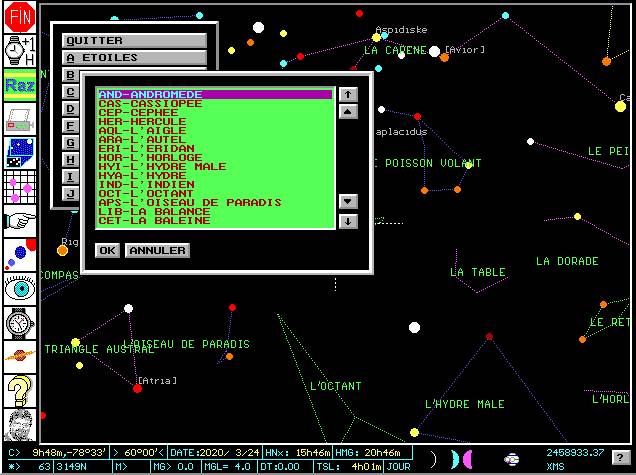Select menu item G
This screenshot has height=475, width=636.
point(70,143)
